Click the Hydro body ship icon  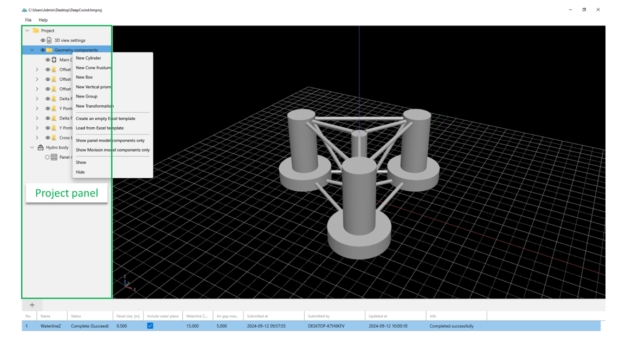click(x=41, y=147)
